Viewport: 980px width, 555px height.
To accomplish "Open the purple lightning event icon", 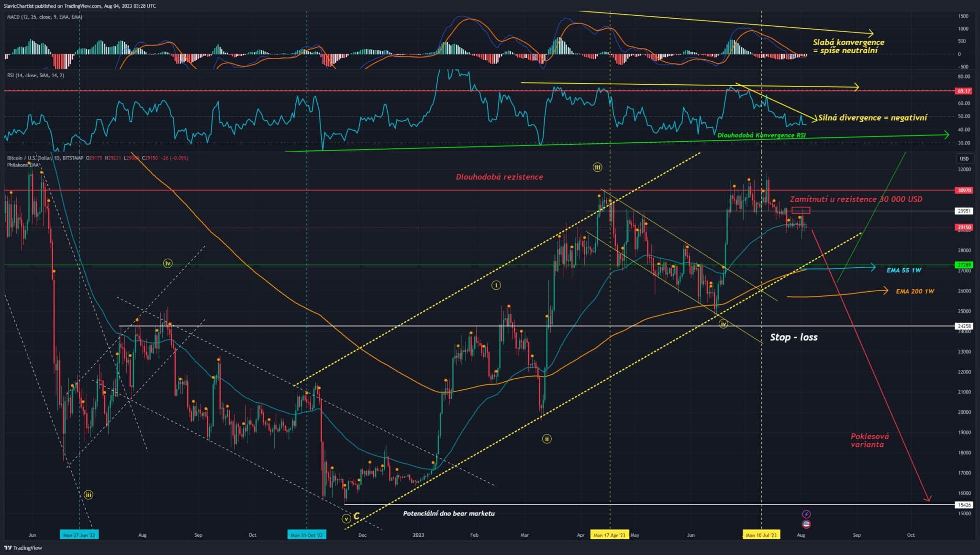I will coord(806,514).
